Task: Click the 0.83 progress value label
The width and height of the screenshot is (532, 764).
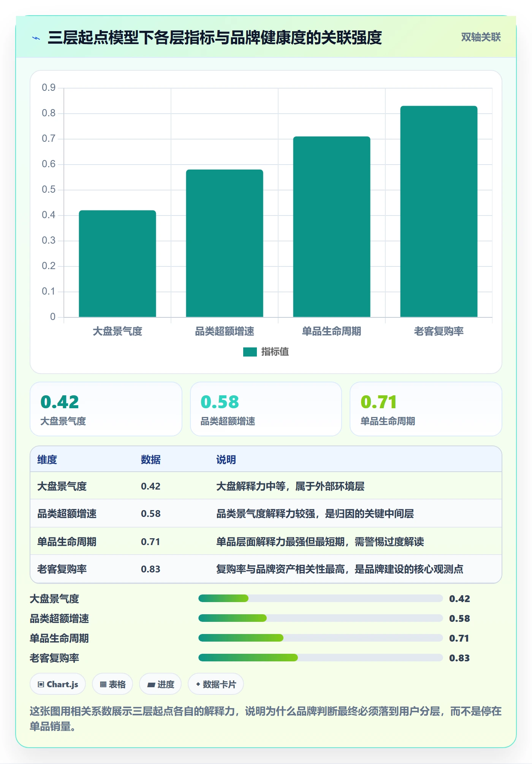Action: [x=459, y=658]
